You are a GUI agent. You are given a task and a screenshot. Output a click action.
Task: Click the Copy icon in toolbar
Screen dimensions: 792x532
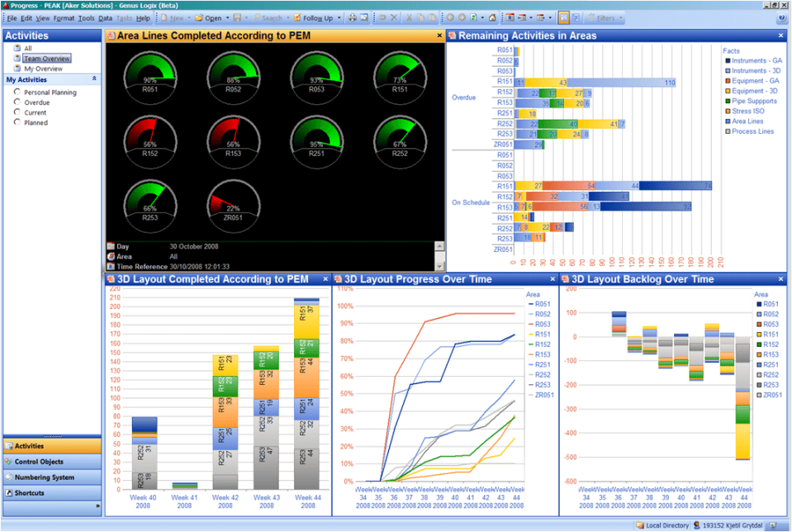point(420,17)
